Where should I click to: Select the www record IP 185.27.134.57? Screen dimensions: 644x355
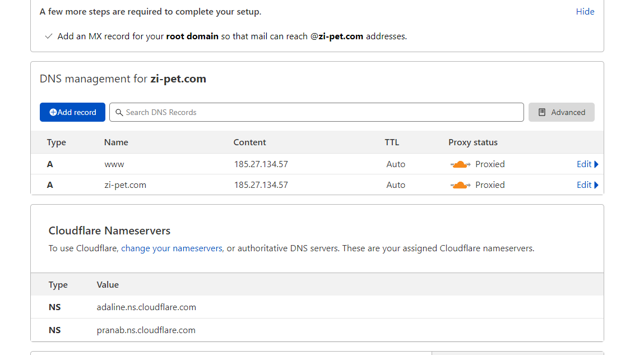click(x=261, y=164)
